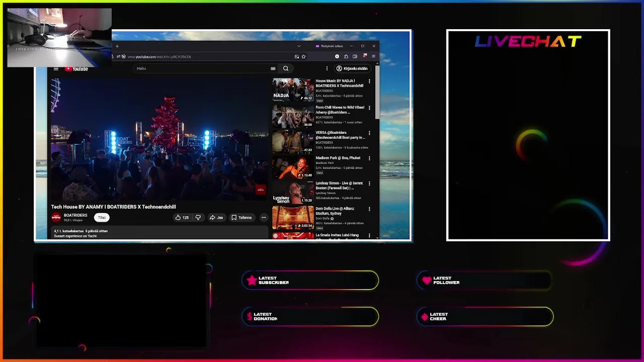Share the video with Jaa button
Viewport: 644px width, 362px height.
(x=216, y=218)
